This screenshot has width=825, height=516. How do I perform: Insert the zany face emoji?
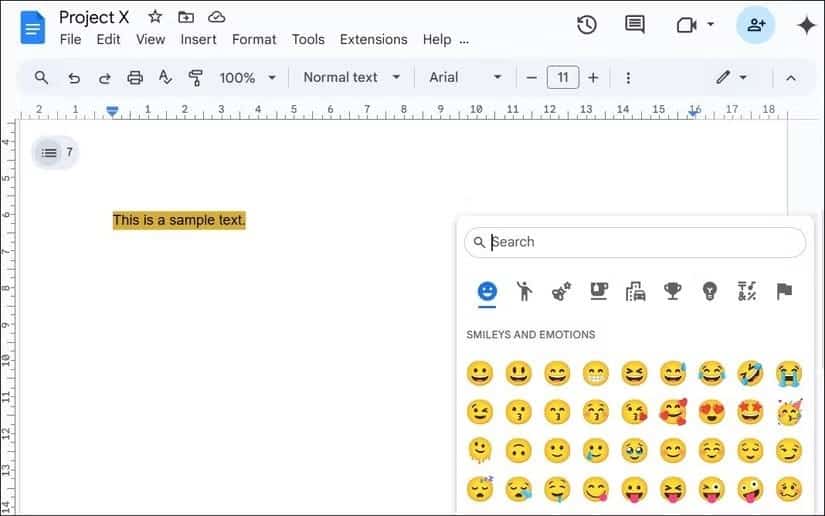[750, 489]
